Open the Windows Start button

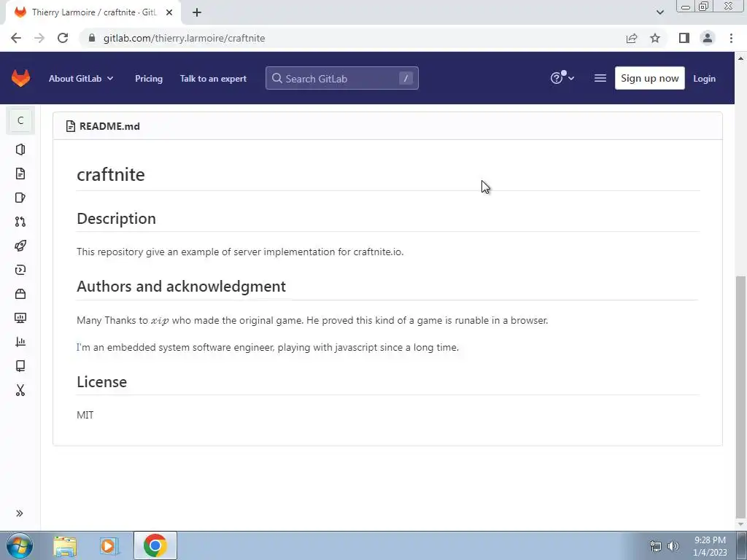tap(20, 545)
